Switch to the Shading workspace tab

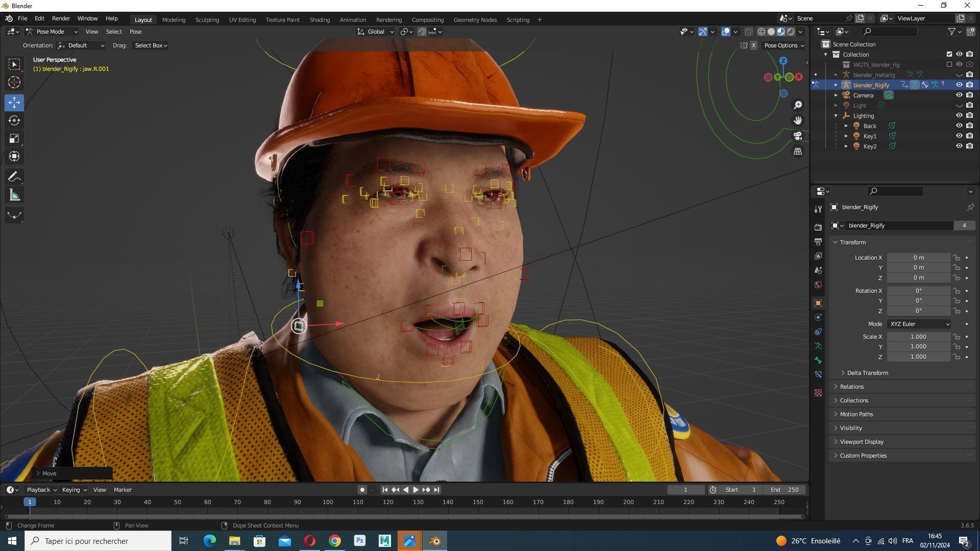(320, 20)
